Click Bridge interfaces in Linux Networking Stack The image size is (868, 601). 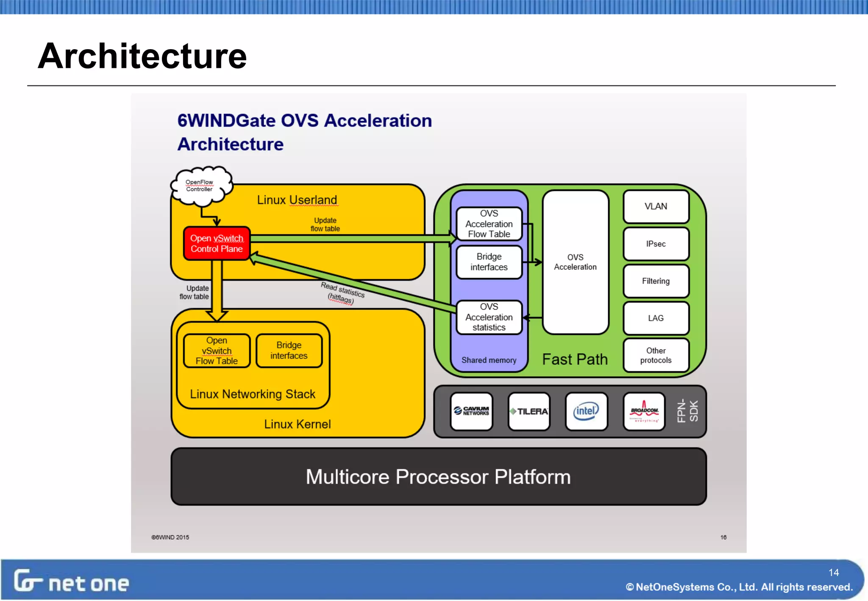(289, 351)
